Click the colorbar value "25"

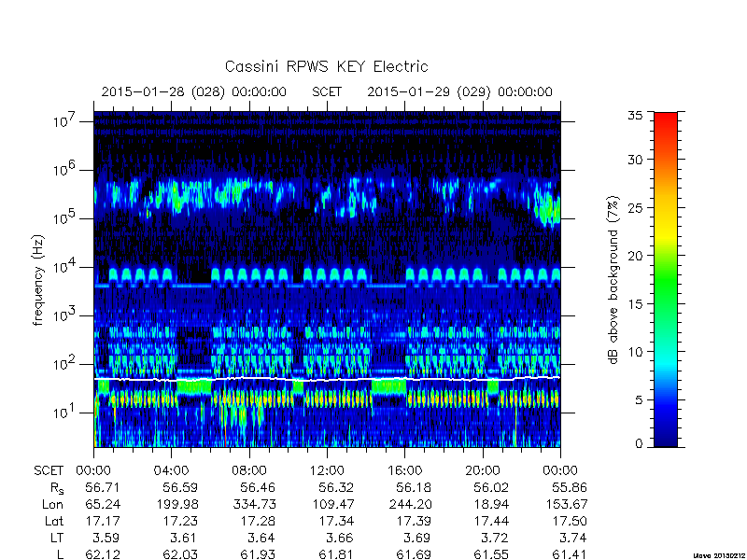pyautogui.click(x=635, y=207)
